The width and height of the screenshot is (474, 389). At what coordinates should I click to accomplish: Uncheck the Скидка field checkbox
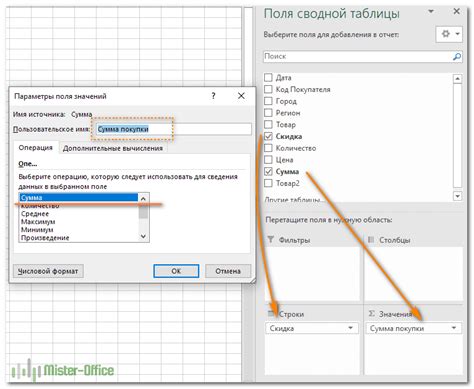pos(268,136)
